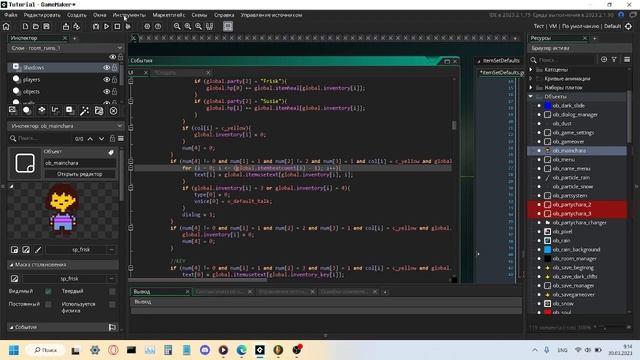
Task: Enable the Постоянный checkbox
Action: (x=48, y=304)
